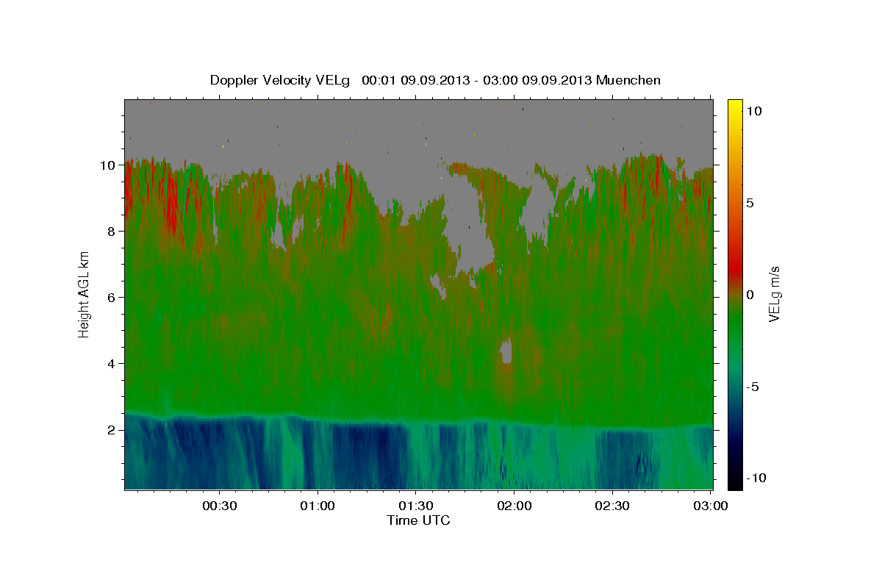The width and height of the screenshot is (882, 588).
Task: Click the plot title 'Doppler Velocity VELg'
Action: [279, 80]
